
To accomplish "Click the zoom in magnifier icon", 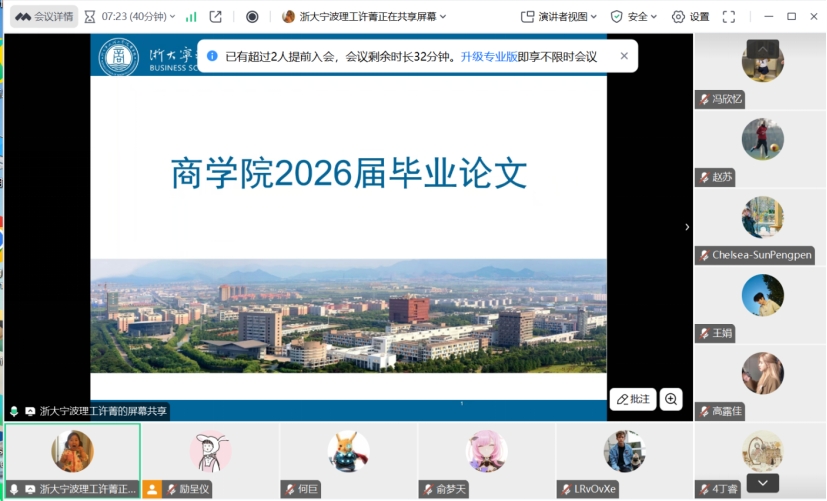I will 671,399.
